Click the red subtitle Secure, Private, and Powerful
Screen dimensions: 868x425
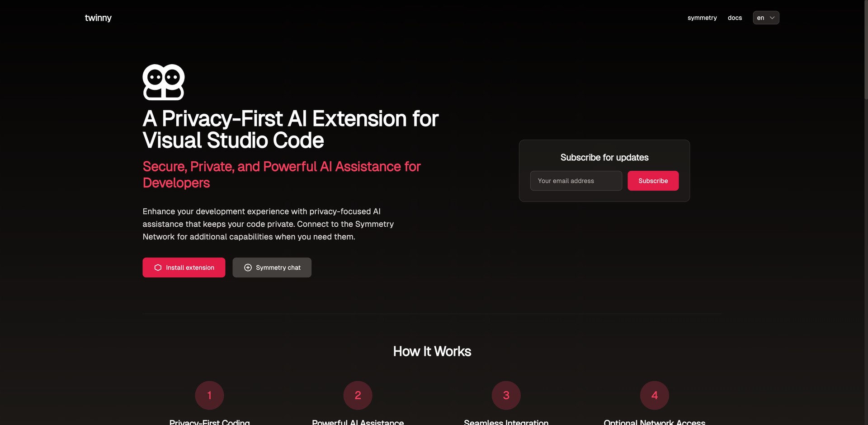pyautogui.click(x=282, y=174)
